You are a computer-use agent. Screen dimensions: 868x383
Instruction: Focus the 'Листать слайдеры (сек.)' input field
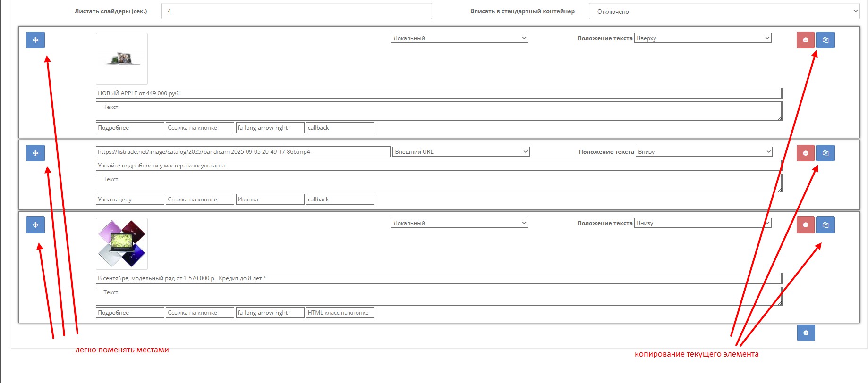pyautogui.click(x=296, y=11)
